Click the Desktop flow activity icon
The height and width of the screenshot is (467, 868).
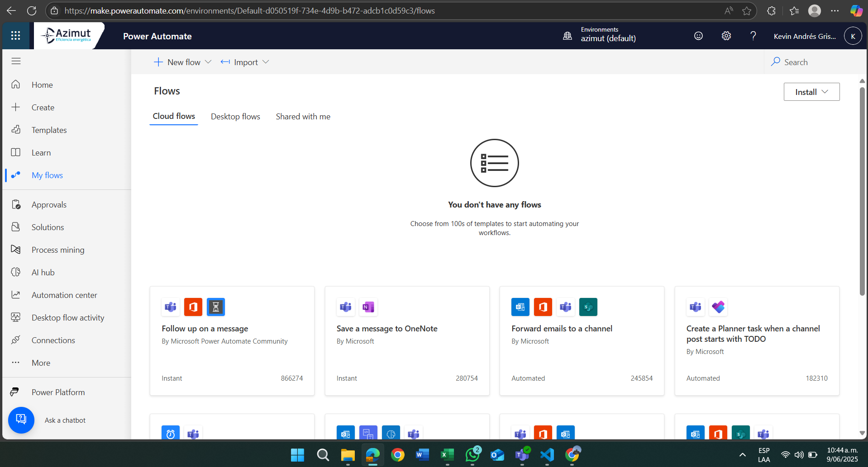pyautogui.click(x=16, y=317)
